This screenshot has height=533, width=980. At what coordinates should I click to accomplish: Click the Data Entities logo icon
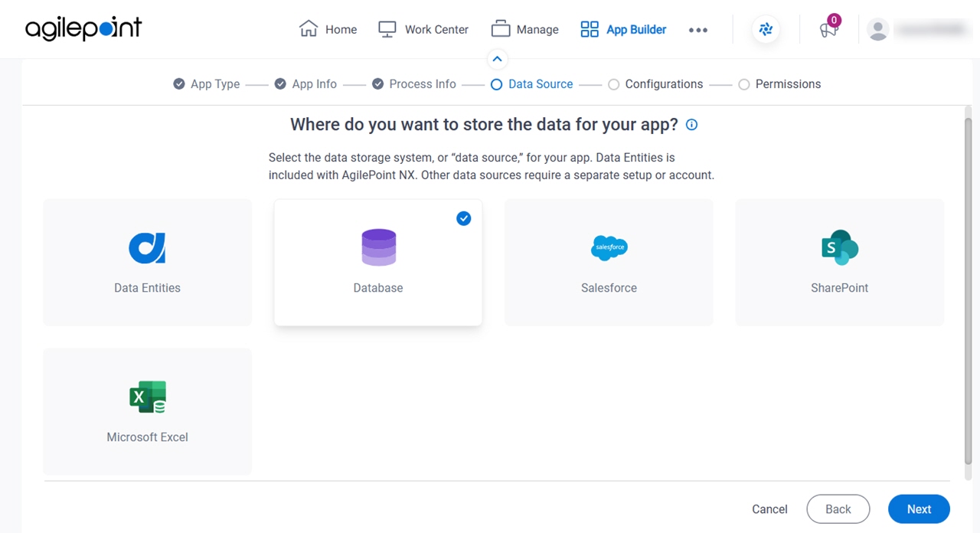click(147, 247)
